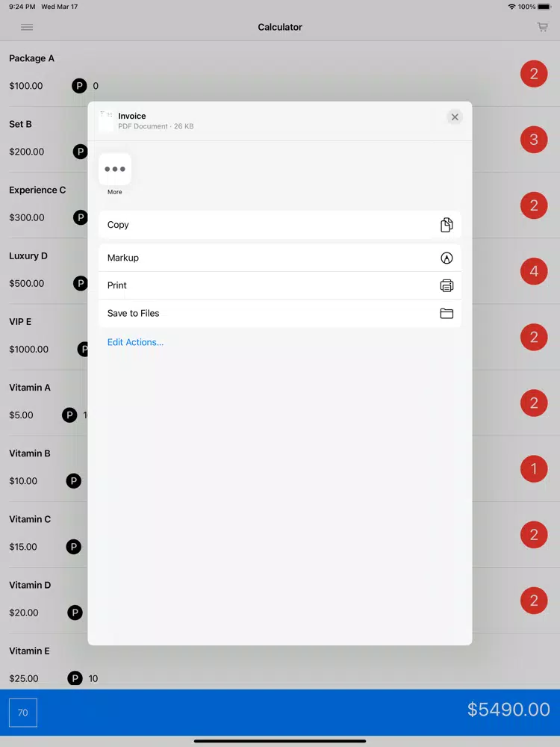Select the Package A item name
The width and height of the screenshot is (560, 747).
click(x=31, y=58)
